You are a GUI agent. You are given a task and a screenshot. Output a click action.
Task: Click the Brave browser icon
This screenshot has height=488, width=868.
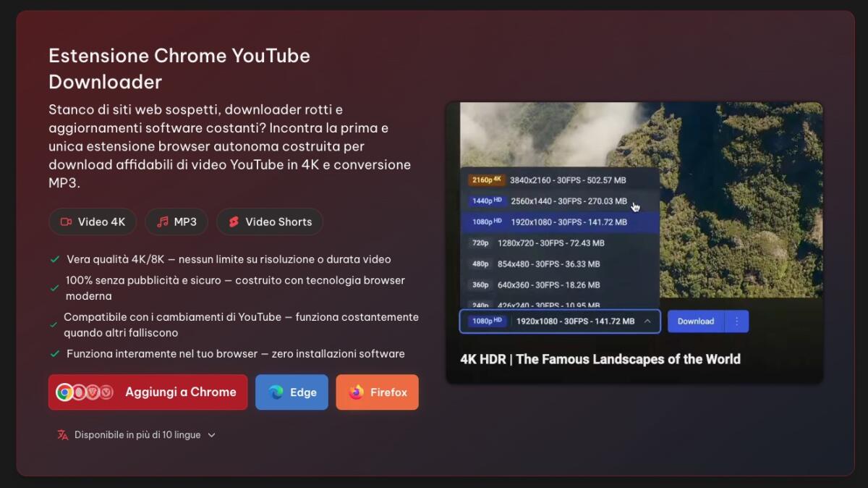(93, 392)
